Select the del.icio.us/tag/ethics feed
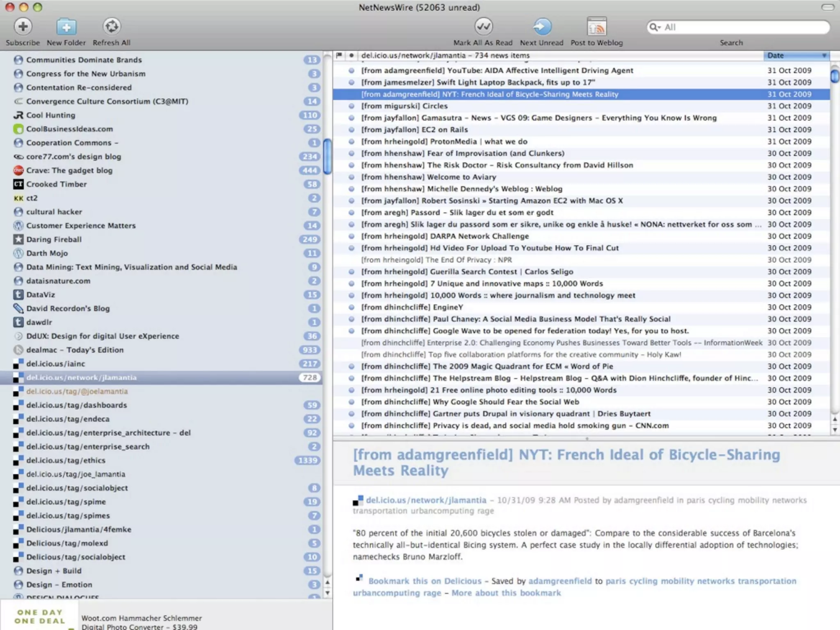840x630 pixels. (66, 461)
